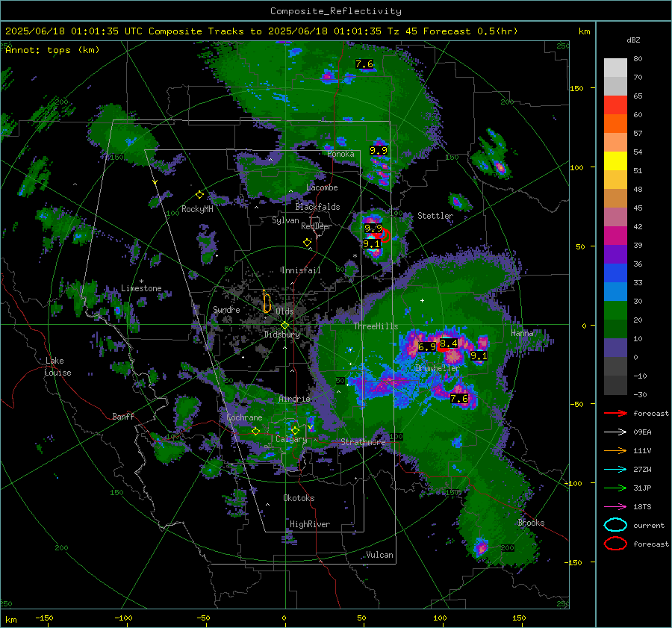Click the top white 70-80 dBZ swatch
This screenshot has height=628, width=672.
click(615, 68)
